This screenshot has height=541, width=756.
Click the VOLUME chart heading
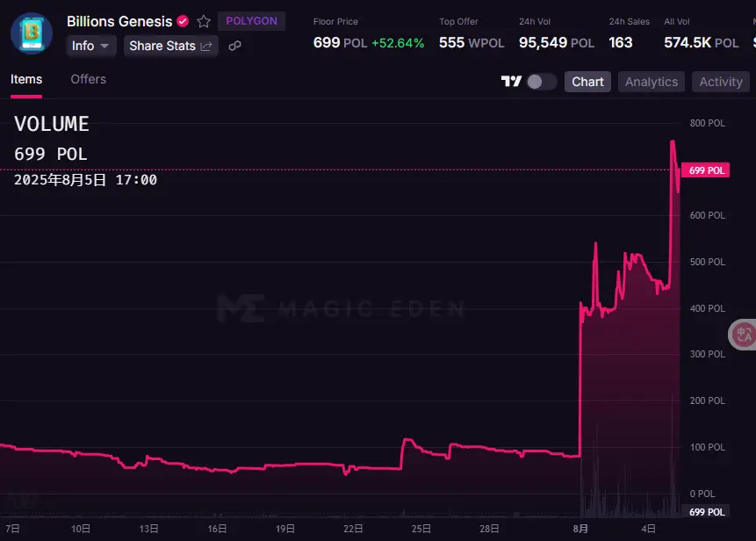(x=52, y=124)
